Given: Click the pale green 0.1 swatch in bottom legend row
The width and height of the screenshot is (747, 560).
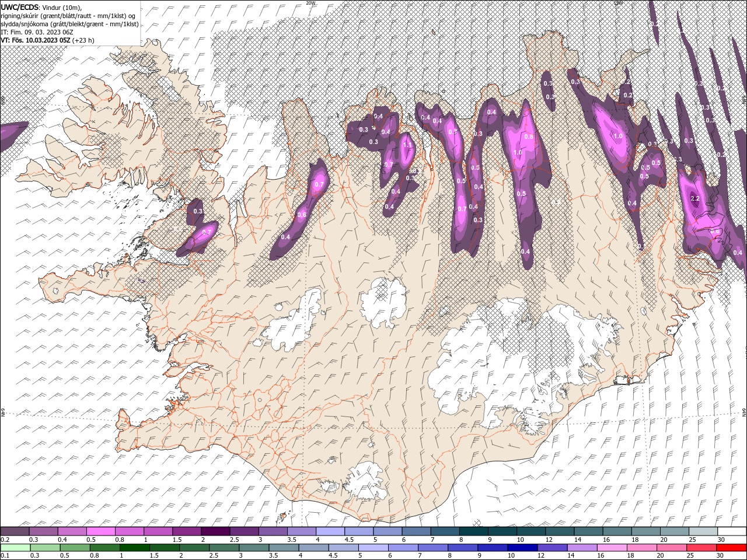Looking at the screenshot, I should [15, 548].
